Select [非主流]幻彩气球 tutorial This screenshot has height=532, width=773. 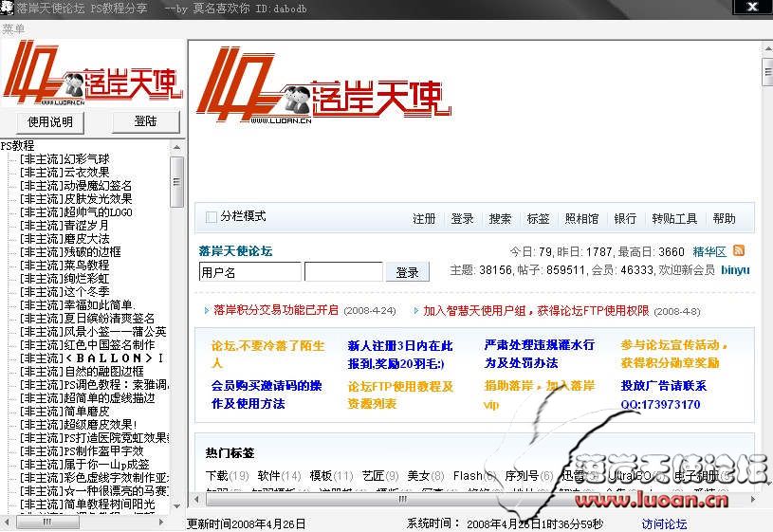tap(64, 158)
